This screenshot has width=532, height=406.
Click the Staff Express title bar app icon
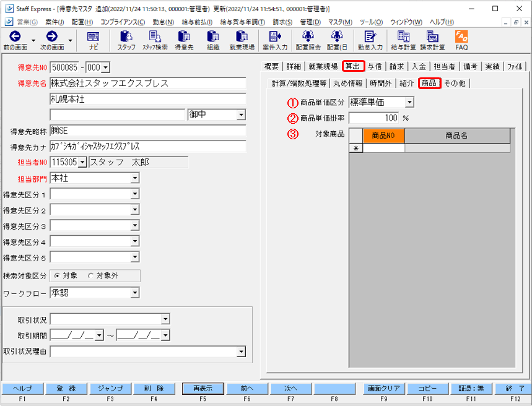coord(9,9)
